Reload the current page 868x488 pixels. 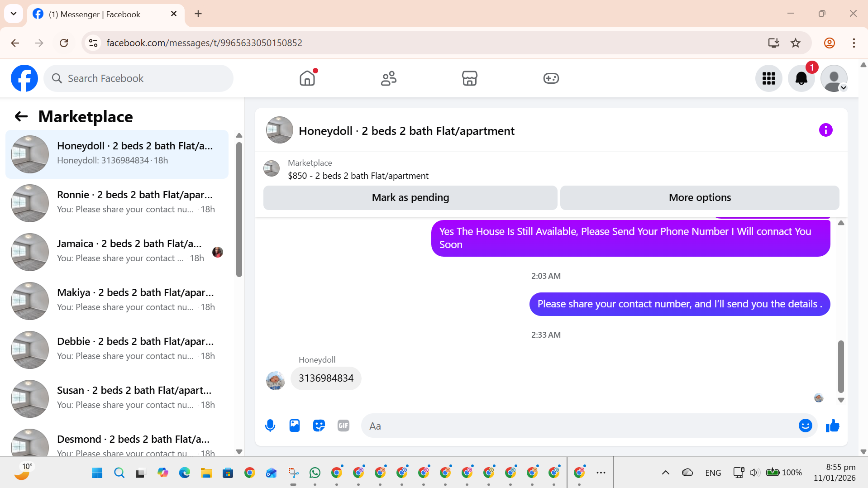click(x=64, y=43)
